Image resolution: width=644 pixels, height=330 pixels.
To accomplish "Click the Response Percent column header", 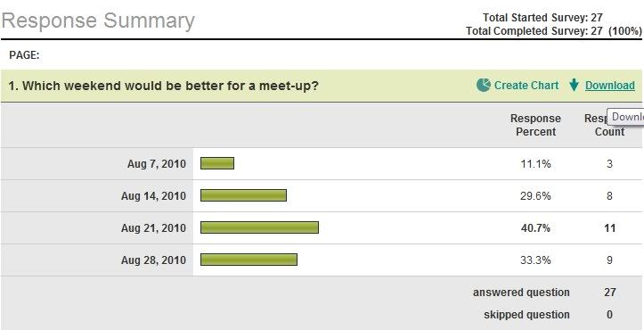I will tap(535, 125).
